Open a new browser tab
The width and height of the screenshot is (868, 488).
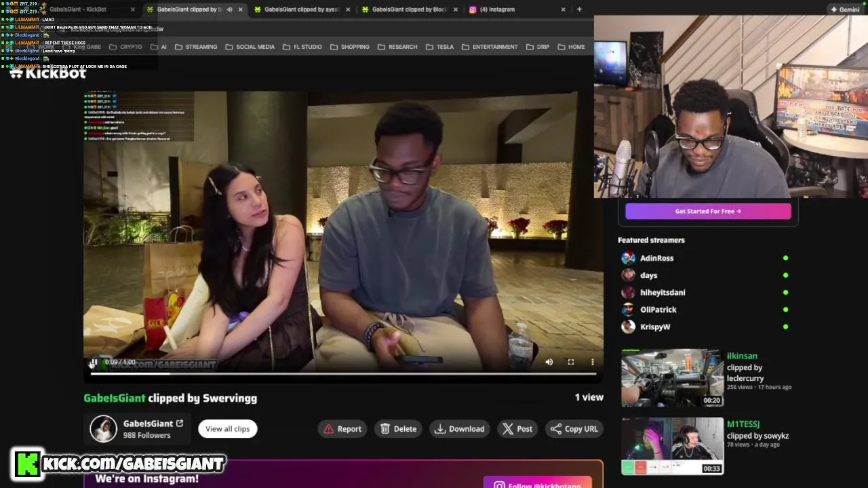click(579, 9)
